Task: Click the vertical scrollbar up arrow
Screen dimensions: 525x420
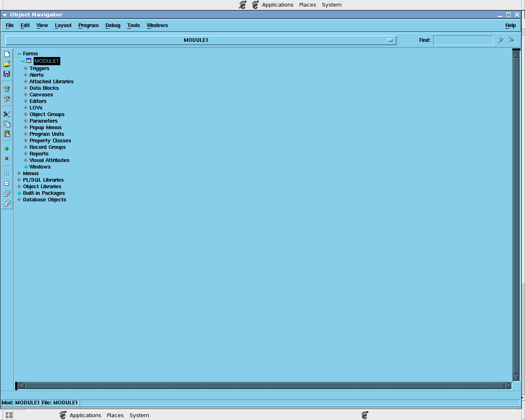Action: [x=516, y=54]
